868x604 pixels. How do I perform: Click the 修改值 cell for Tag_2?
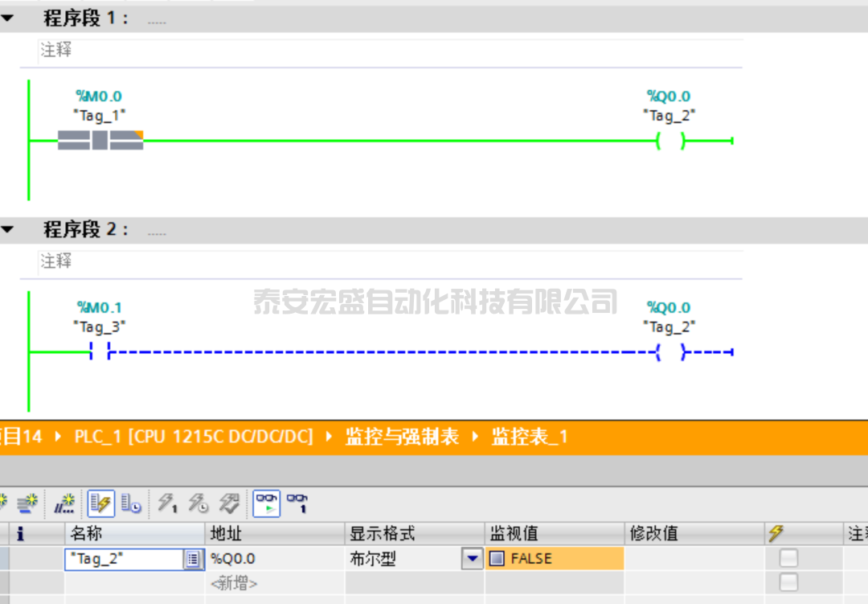pyautogui.click(x=693, y=559)
